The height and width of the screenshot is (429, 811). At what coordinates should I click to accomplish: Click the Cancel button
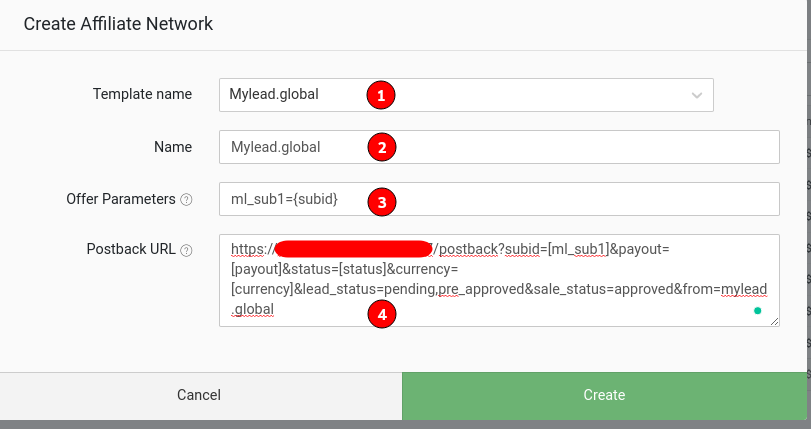point(201,395)
